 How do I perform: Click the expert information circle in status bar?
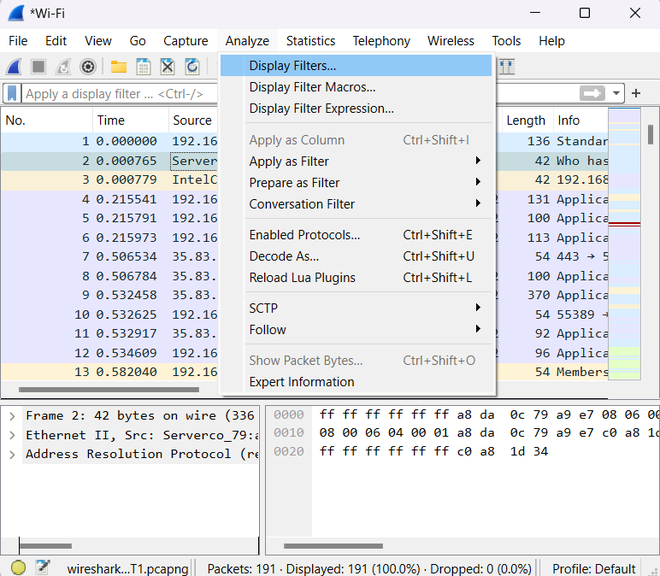point(18,567)
